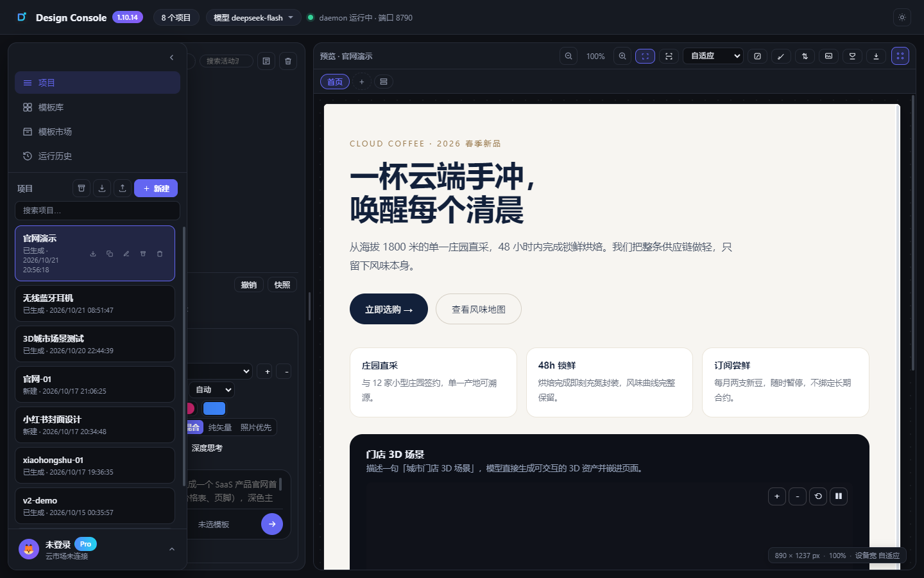Delete the 官网演示 project with trash icon
The width and height of the screenshot is (924, 578).
pos(160,254)
